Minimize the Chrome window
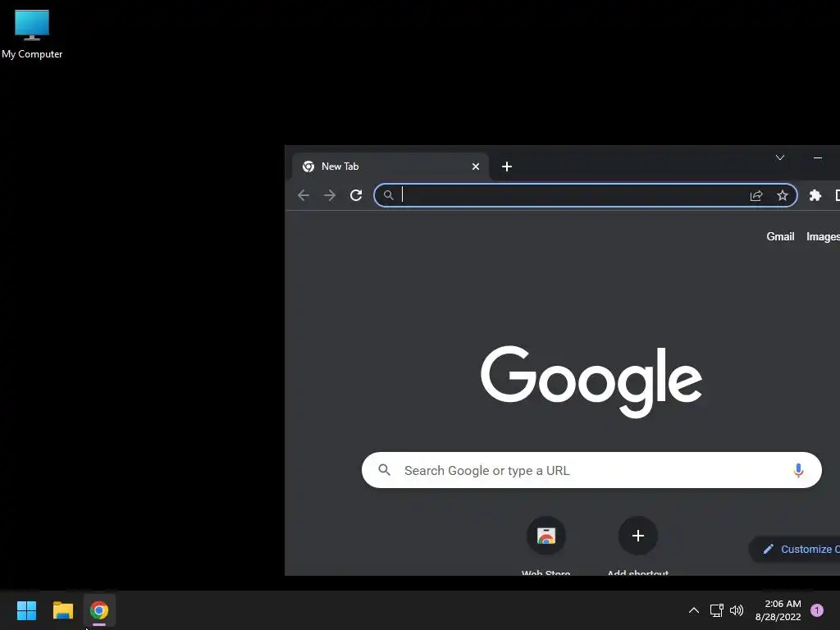 [x=818, y=157]
